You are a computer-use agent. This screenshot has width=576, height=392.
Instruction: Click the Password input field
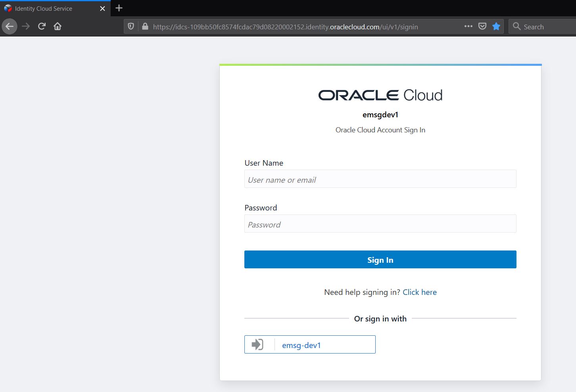coord(380,224)
